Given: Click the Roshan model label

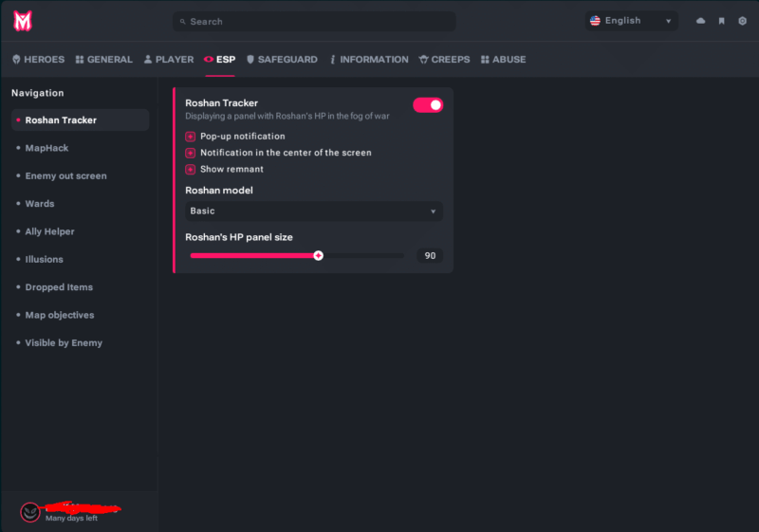Looking at the screenshot, I should click(x=219, y=191).
